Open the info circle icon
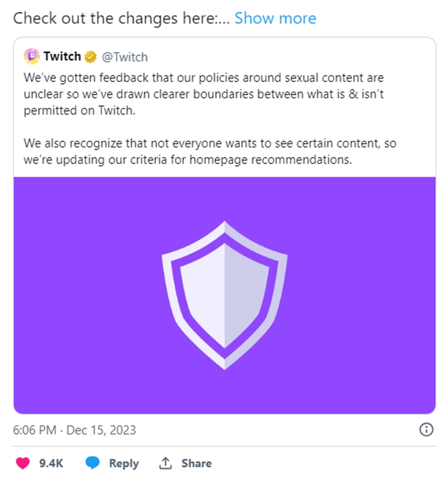448x478 pixels. pyautogui.click(x=426, y=430)
